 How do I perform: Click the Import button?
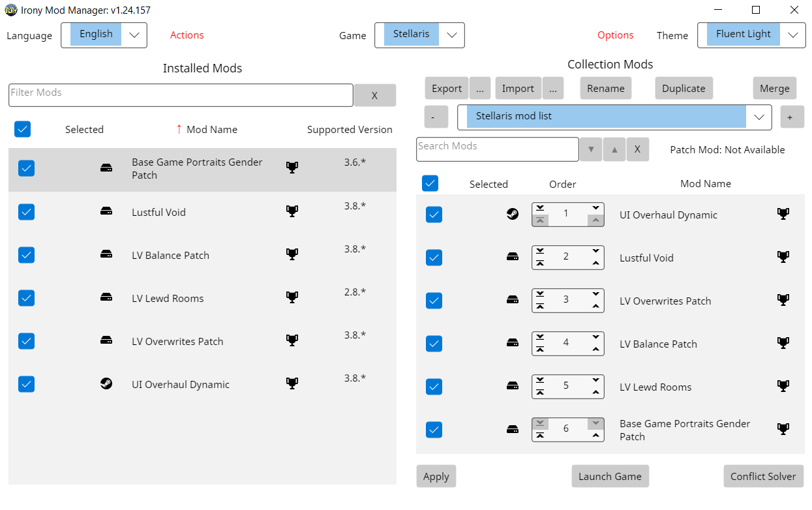pos(518,89)
